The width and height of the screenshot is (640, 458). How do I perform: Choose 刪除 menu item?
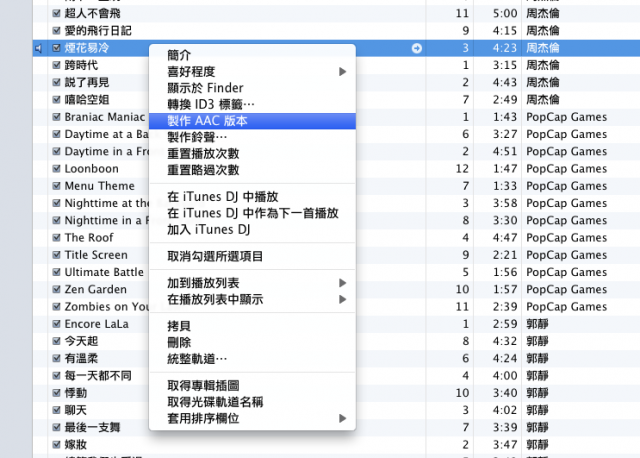point(252,342)
